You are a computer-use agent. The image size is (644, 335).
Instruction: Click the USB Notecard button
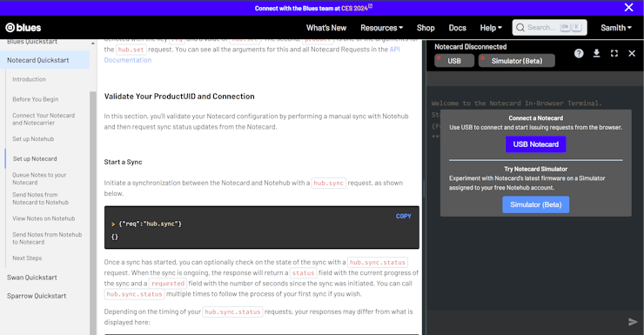click(535, 144)
